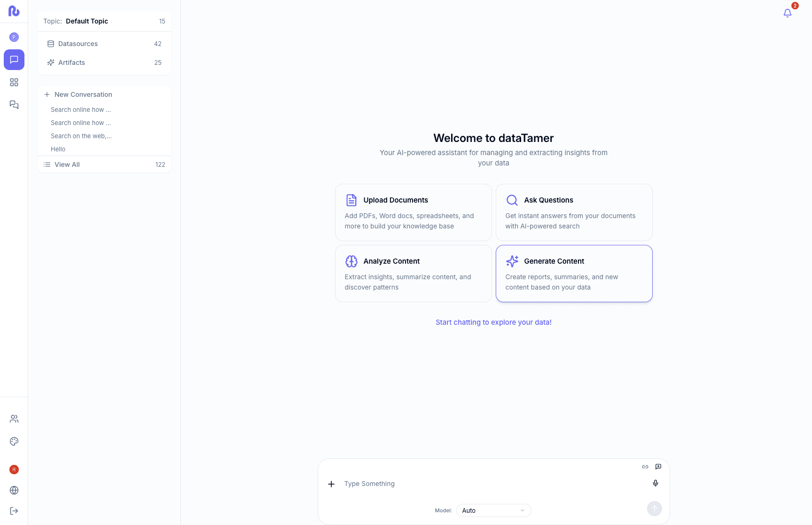Open the palette theme icon
The width and height of the screenshot is (812, 525).
(x=14, y=441)
